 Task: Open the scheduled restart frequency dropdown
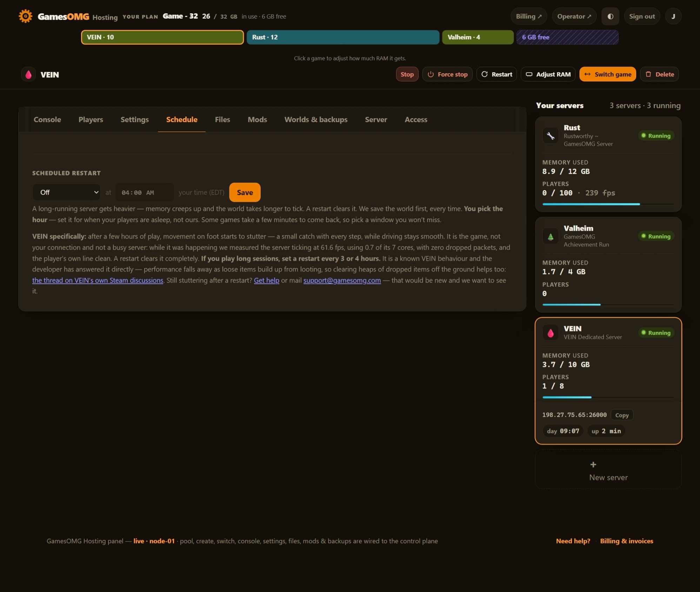(66, 192)
